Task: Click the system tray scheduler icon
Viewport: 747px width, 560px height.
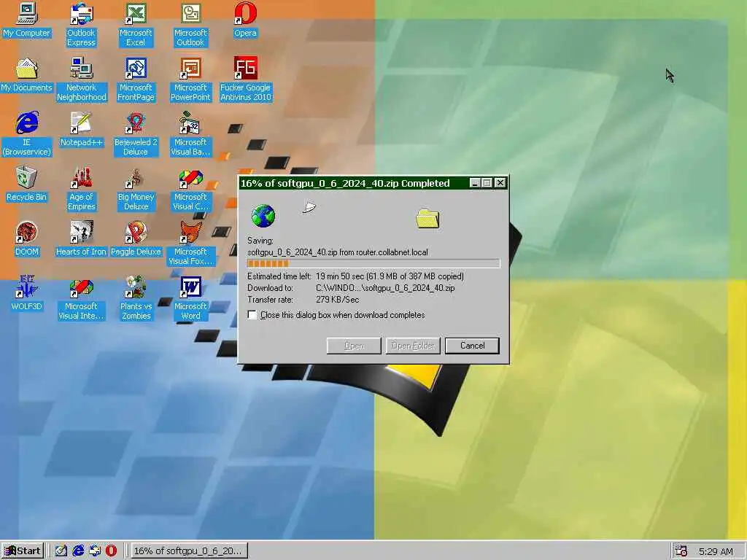Action: [681, 551]
